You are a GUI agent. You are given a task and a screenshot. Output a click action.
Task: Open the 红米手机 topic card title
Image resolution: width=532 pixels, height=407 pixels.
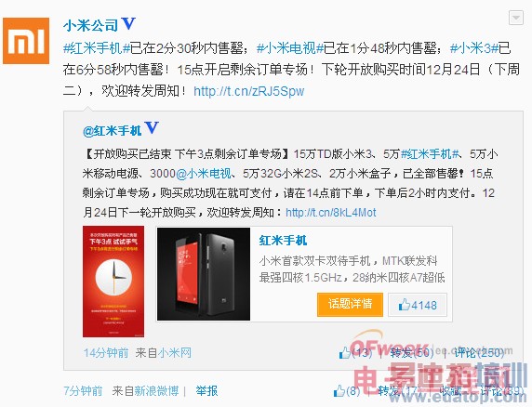(x=283, y=241)
